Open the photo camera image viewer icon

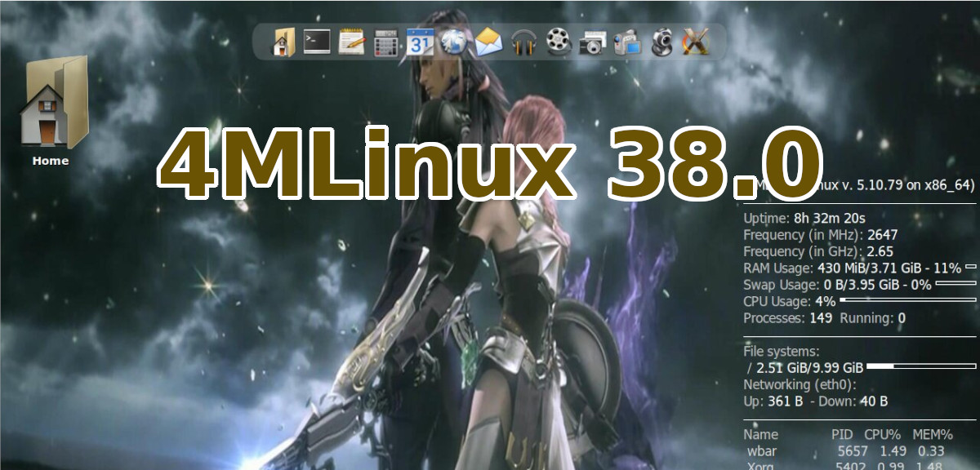click(592, 42)
